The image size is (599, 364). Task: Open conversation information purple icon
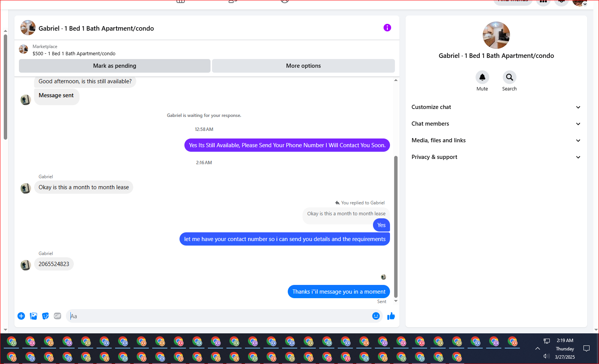[x=387, y=28]
